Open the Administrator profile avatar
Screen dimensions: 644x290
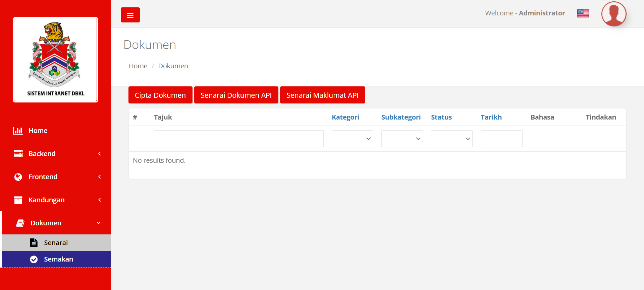tap(613, 14)
